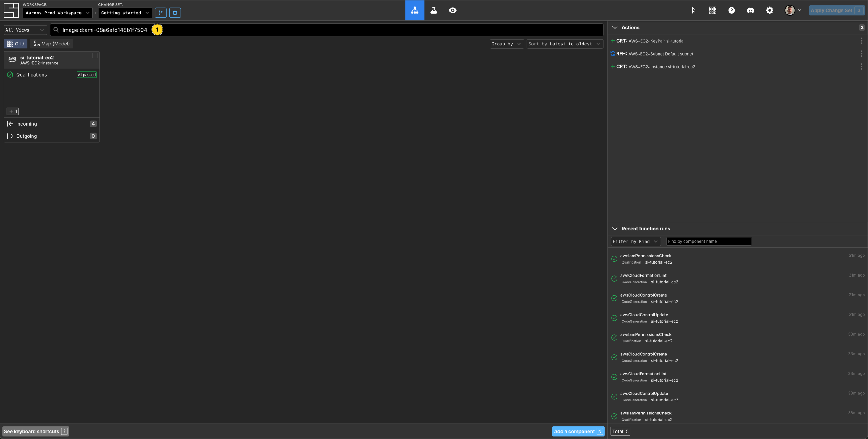Open the user profile avatar menu
The height and width of the screenshot is (439, 868).
coord(793,10)
